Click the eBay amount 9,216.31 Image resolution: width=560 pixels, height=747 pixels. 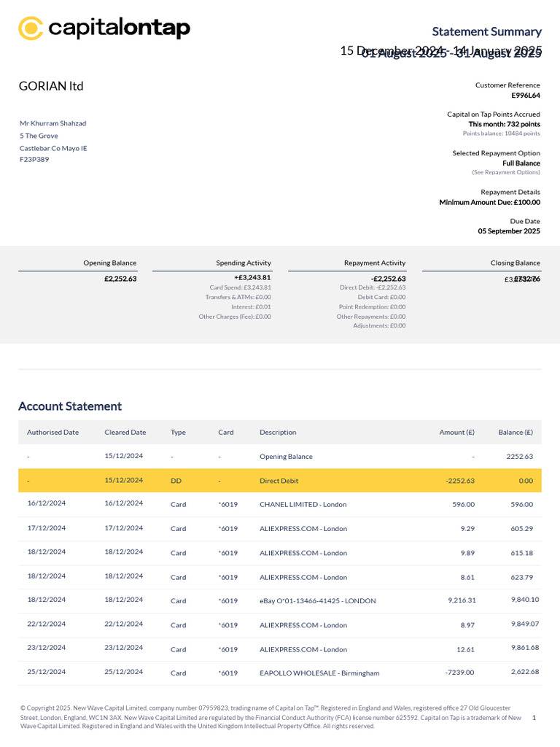[462, 600]
